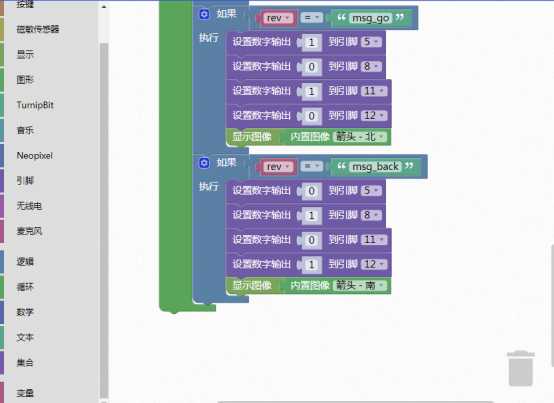Open the pin 12 dropdown in the msg_back block
The height and width of the screenshot is (403, 554).
tap(374, 264)
